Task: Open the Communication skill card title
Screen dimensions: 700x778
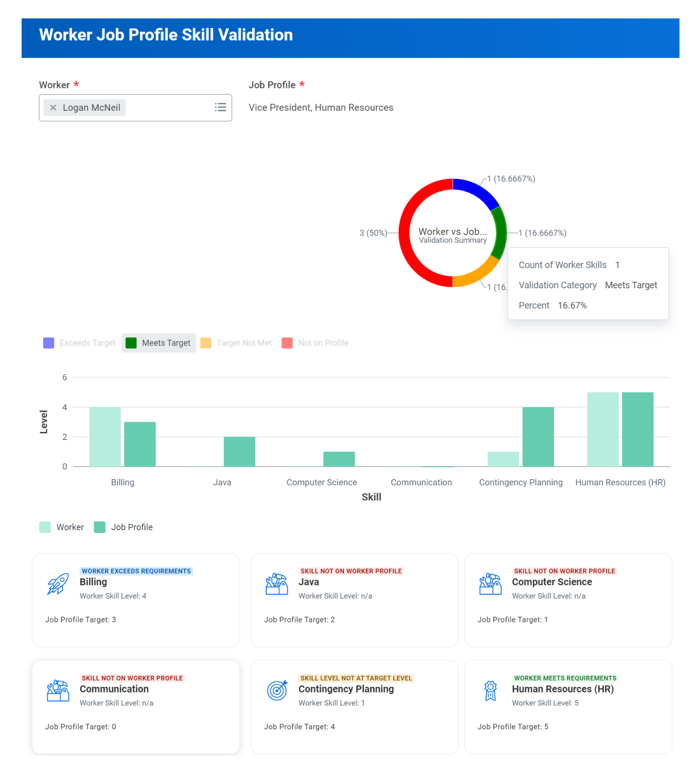Action: tap(114, 689)
